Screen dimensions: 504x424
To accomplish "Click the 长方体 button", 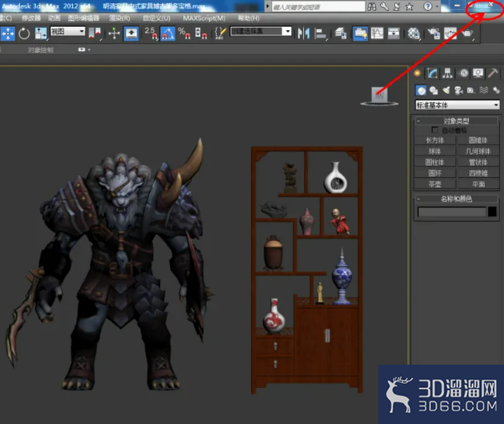I will [x=435, y=140].
